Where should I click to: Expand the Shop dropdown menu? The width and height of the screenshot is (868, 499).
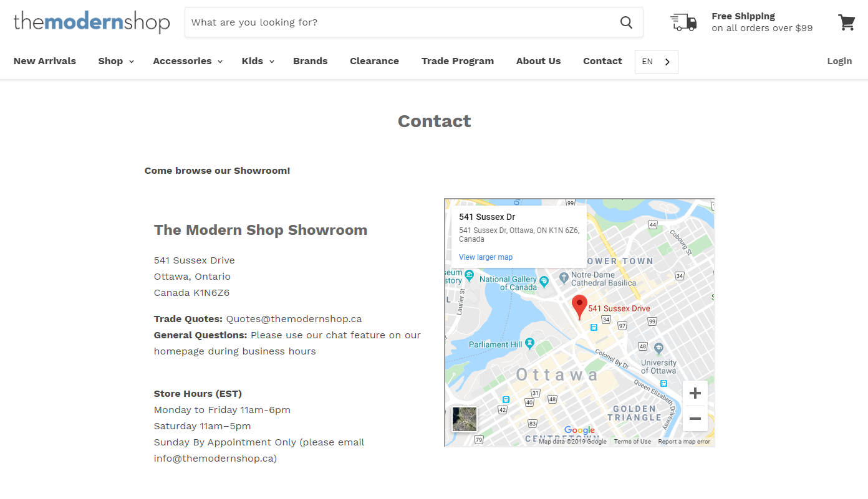pos(115,61)
